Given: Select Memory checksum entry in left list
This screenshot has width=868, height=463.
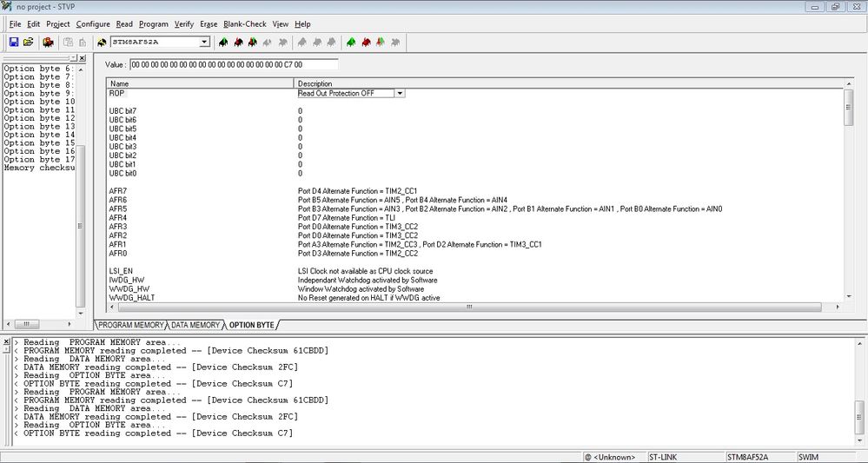Looking at the screenshot, I should 39,169.
